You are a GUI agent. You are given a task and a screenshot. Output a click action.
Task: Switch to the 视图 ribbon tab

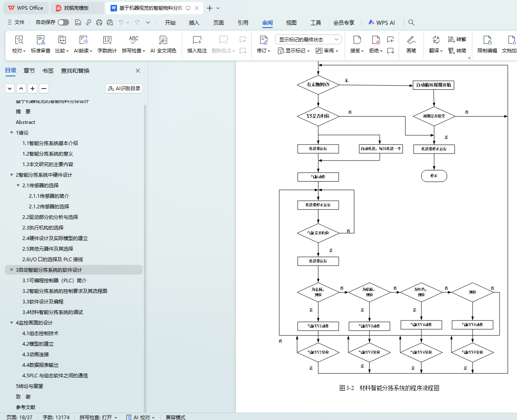291,23
